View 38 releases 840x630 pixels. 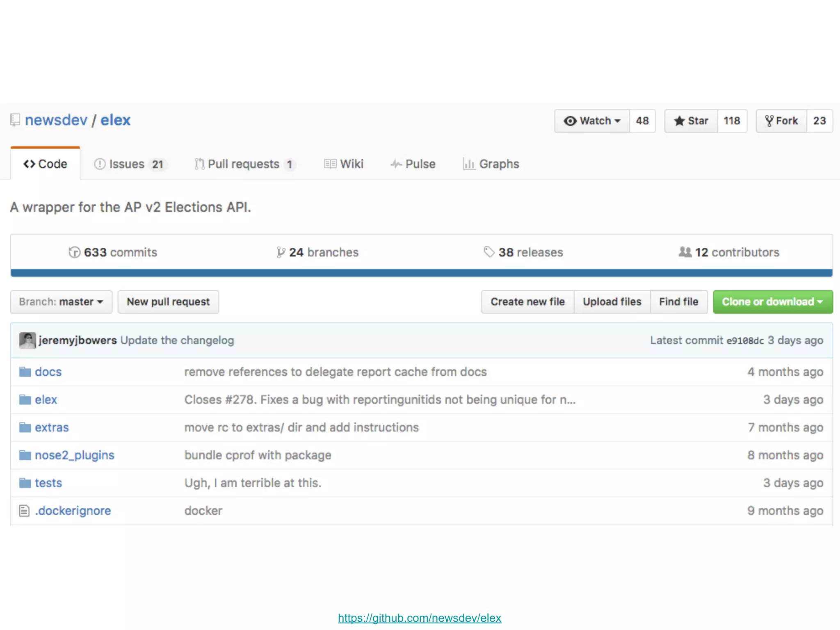(x=523, y=252)
